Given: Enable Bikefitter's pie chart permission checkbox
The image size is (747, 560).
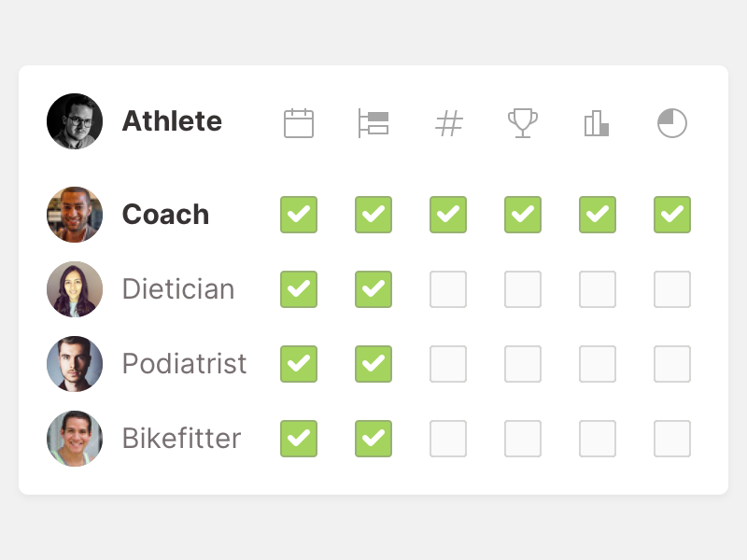Looking at the screenshot, I should [672, 439].
